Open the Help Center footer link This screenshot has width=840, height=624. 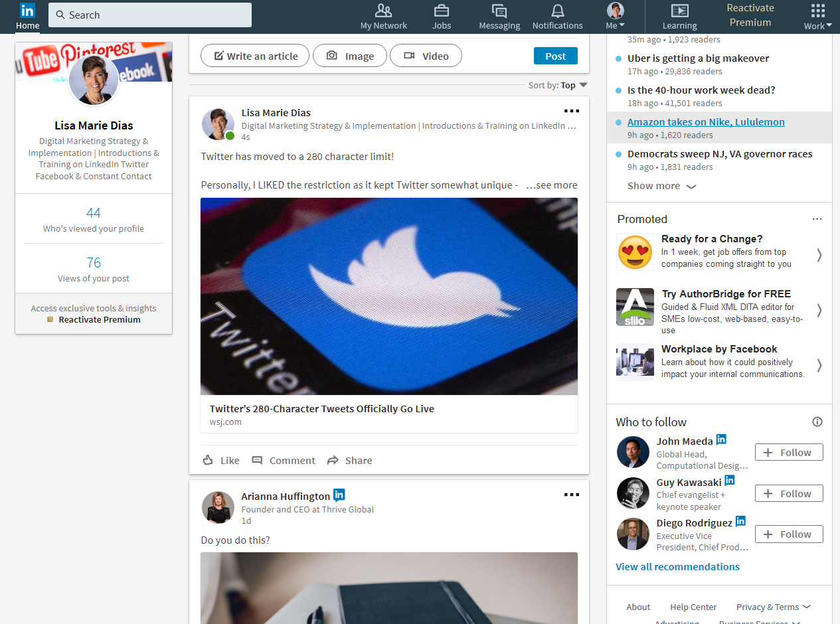point(693,607)
